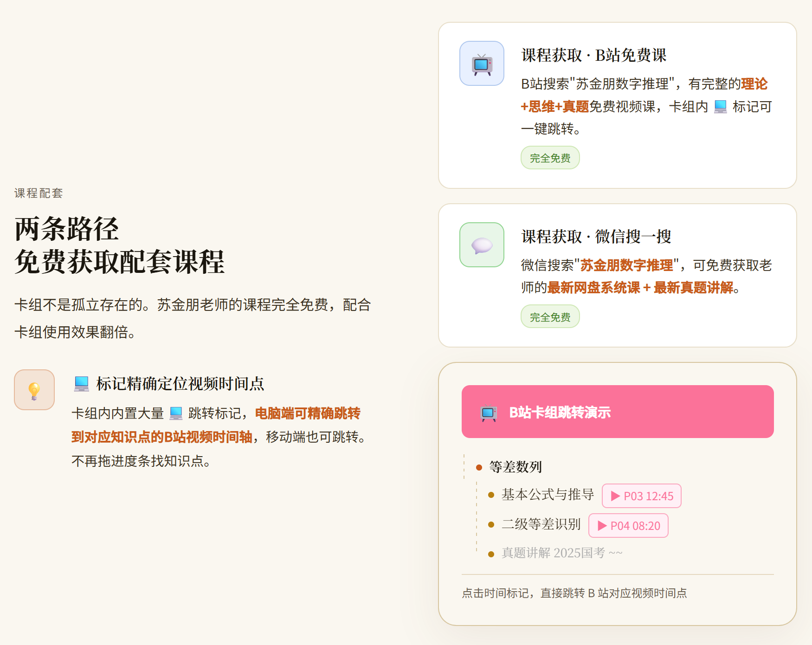
Task: Click the 免费获取配套课程 headline
Action: tap(120, 262)
